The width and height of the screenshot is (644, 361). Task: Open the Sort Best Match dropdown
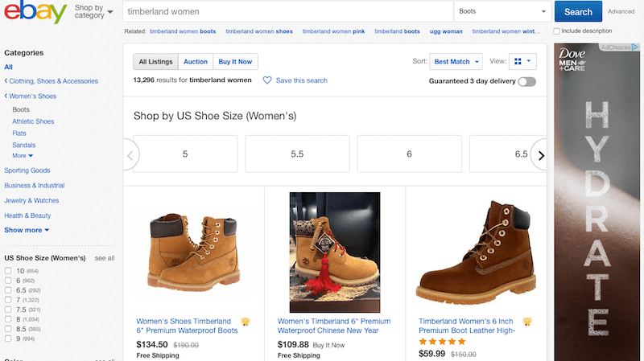tap(456, 62)
